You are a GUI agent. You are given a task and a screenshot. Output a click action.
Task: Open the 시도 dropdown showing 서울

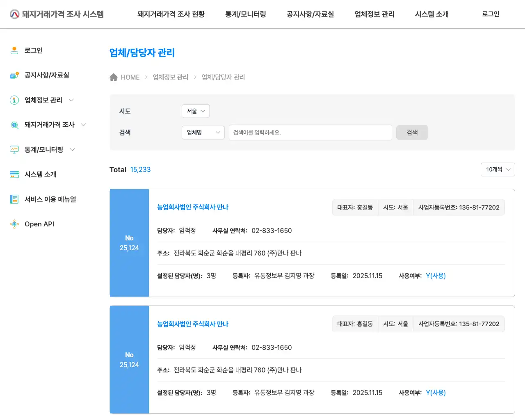[196, 111]
